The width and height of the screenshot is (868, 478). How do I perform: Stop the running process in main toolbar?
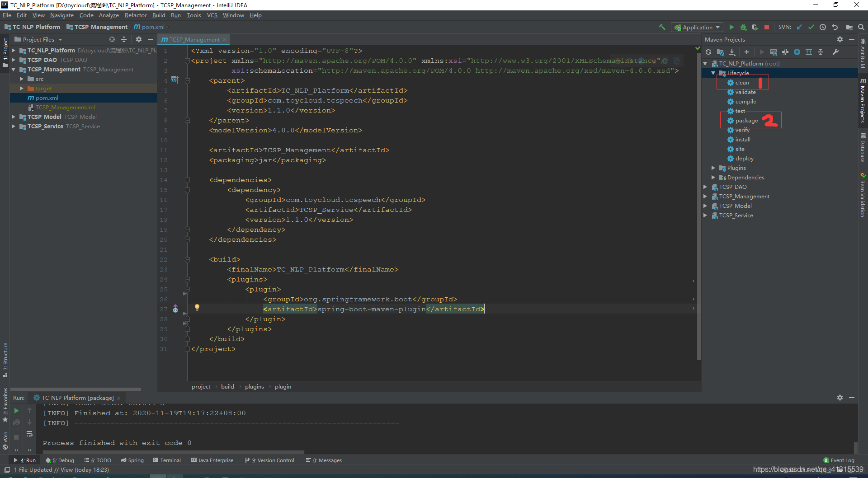coord(767,27)
